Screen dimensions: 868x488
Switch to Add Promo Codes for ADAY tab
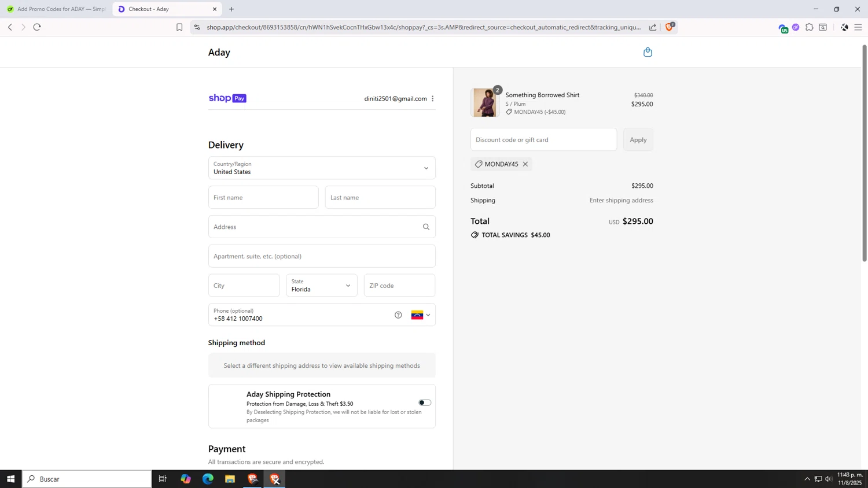[56, 9]
